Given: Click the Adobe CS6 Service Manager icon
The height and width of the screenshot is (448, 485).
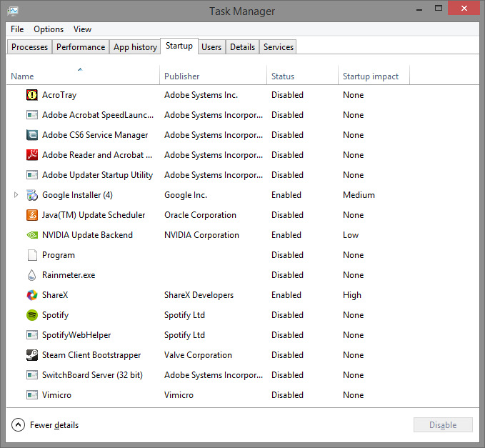Looking at the screenshot, I should [32, 135].
